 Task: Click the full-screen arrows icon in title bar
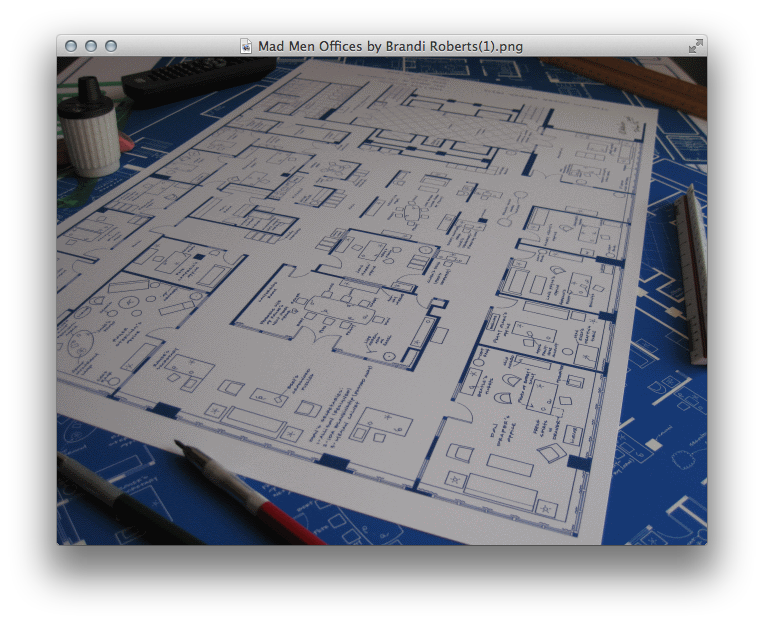pyautogui.click(x=695, y=46)
